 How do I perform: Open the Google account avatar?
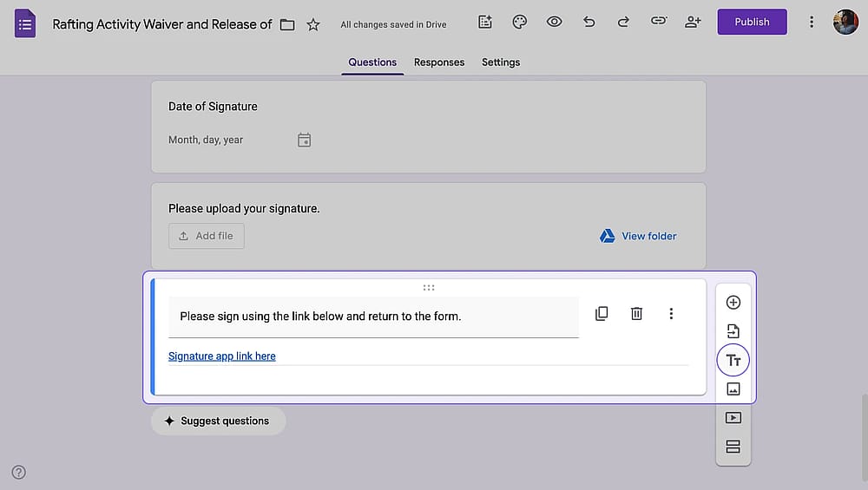(845, 23)
